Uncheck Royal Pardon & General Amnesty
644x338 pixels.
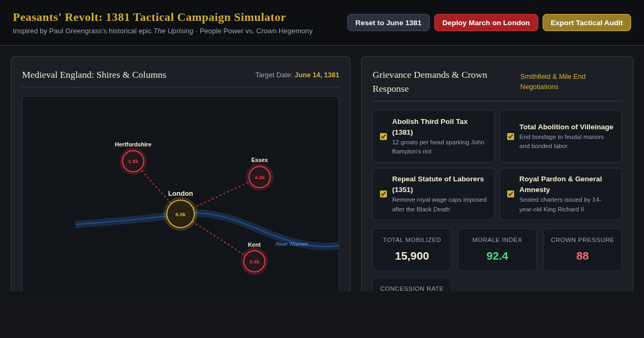click(x=510, y=194)
